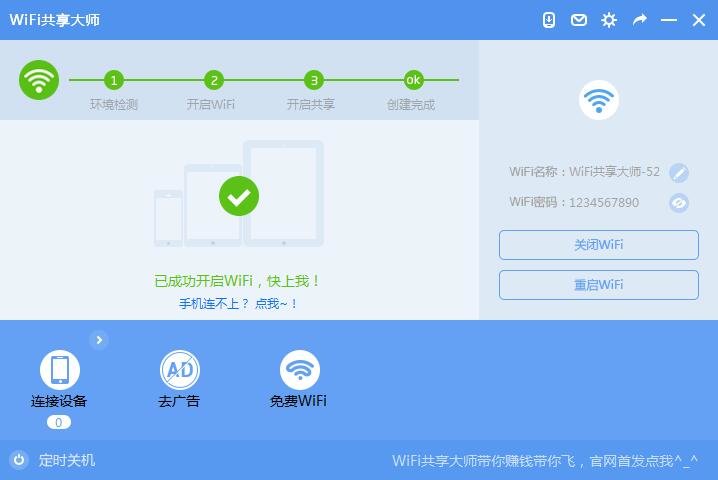Click the mail feedback icon
This screenshot has height=480, width=718.
pos(579,20)
